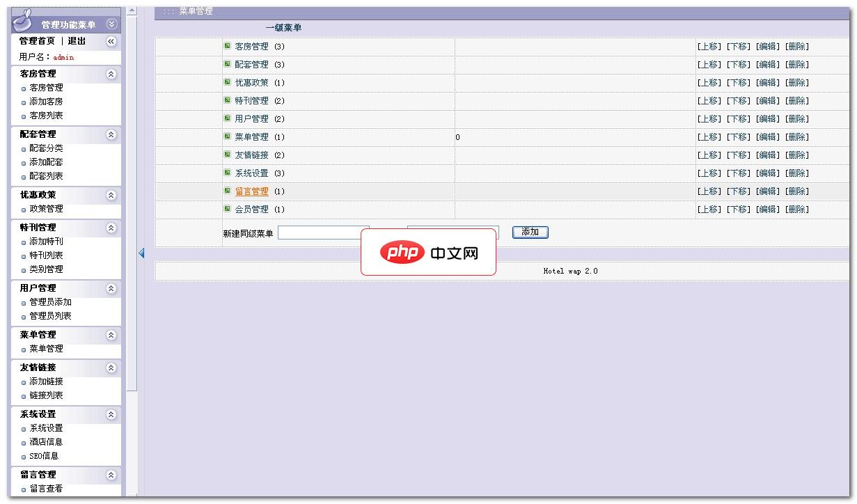Collapse the 客房管理 sidebar section
The height and width of the screenshot is (504, 857).
coord(111,74)
